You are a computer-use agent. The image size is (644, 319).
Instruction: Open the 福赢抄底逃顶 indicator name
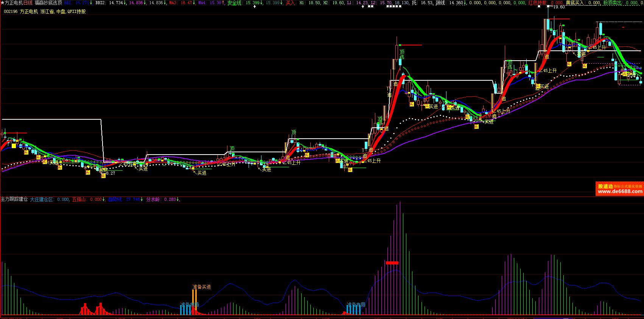(x=48, y=3)
